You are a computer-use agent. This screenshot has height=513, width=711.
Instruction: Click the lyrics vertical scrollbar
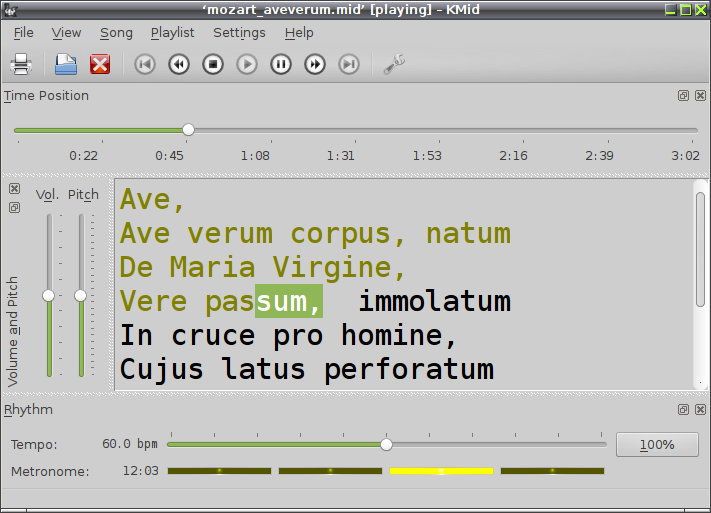(x=701, y=249)
